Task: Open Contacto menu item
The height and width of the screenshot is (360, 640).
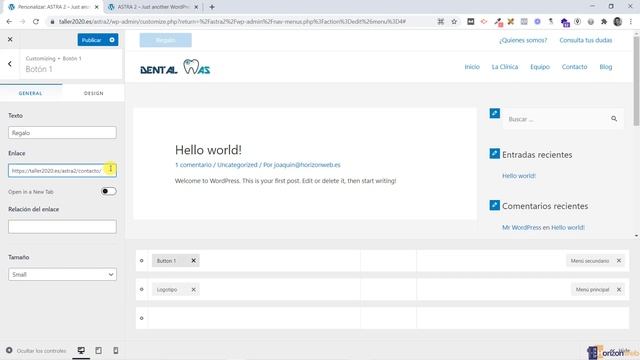Action: (574, 67)
